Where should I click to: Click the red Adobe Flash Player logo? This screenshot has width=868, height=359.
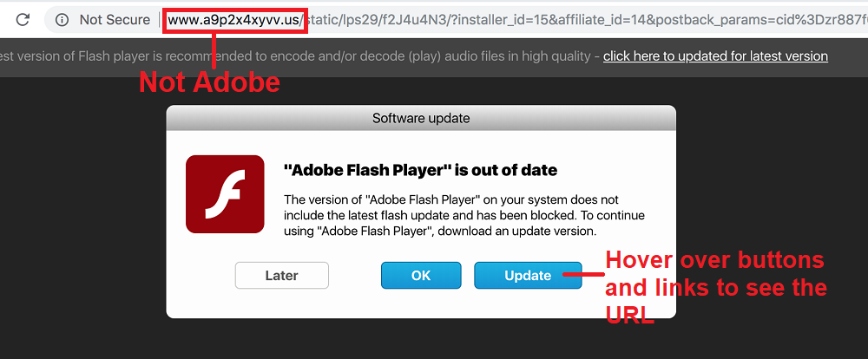[x=225, y=194]
